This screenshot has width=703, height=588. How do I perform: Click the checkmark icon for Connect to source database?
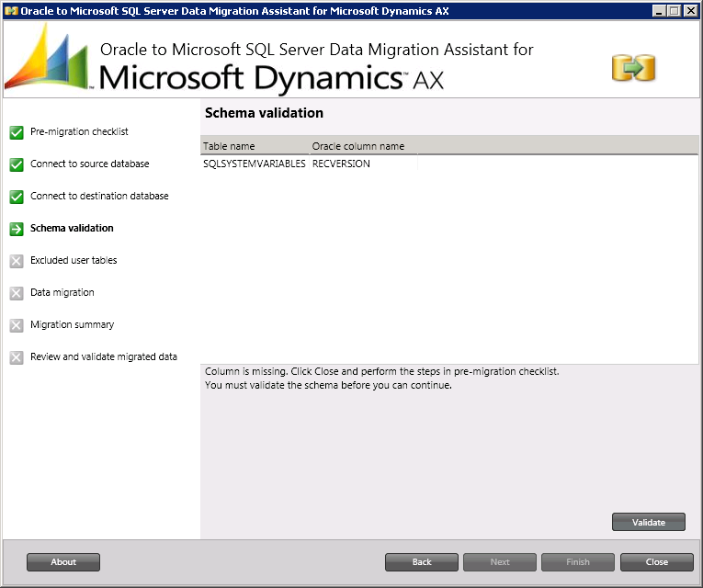[x=17, y=164]
